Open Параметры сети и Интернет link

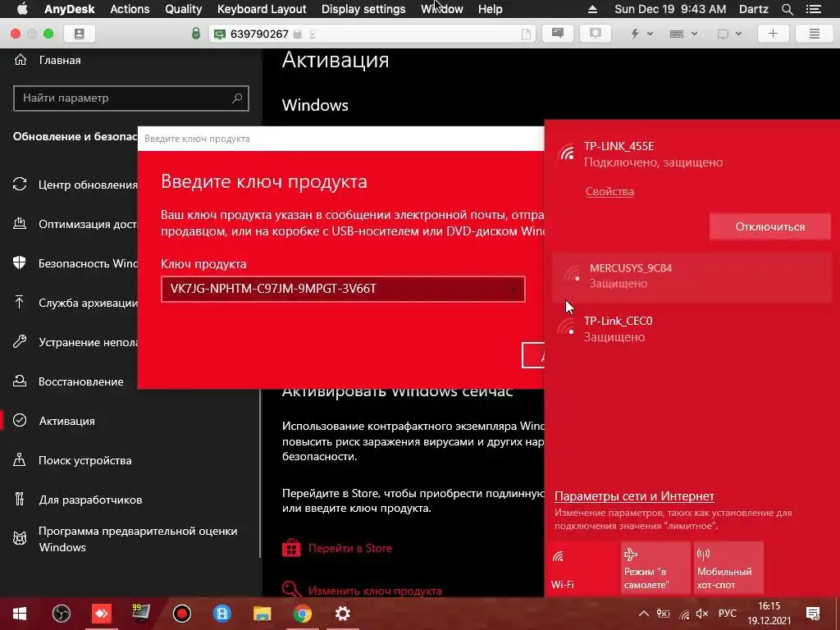pyautogui.click(x=634, y=496)
